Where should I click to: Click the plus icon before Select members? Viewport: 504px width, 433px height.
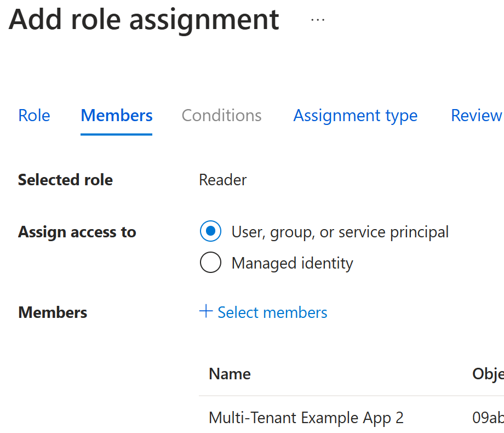pyautogui.click(x=206, y=311)
